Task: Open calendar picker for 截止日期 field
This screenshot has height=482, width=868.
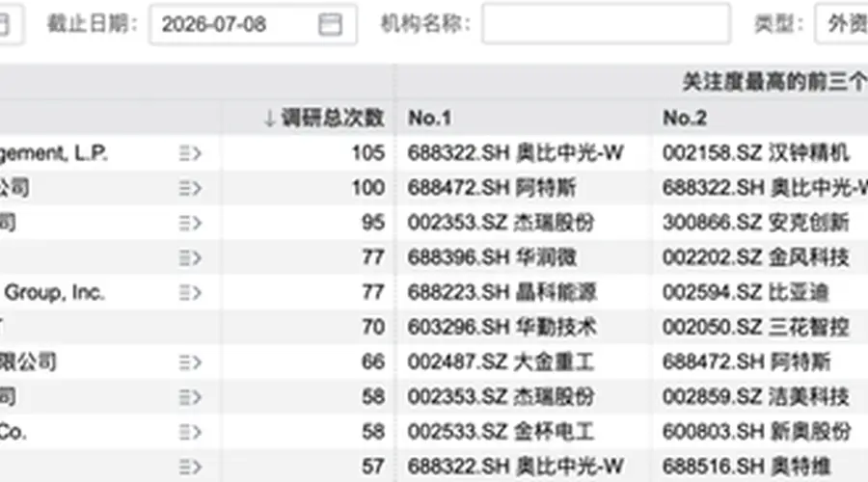Action: coord(330,24)
